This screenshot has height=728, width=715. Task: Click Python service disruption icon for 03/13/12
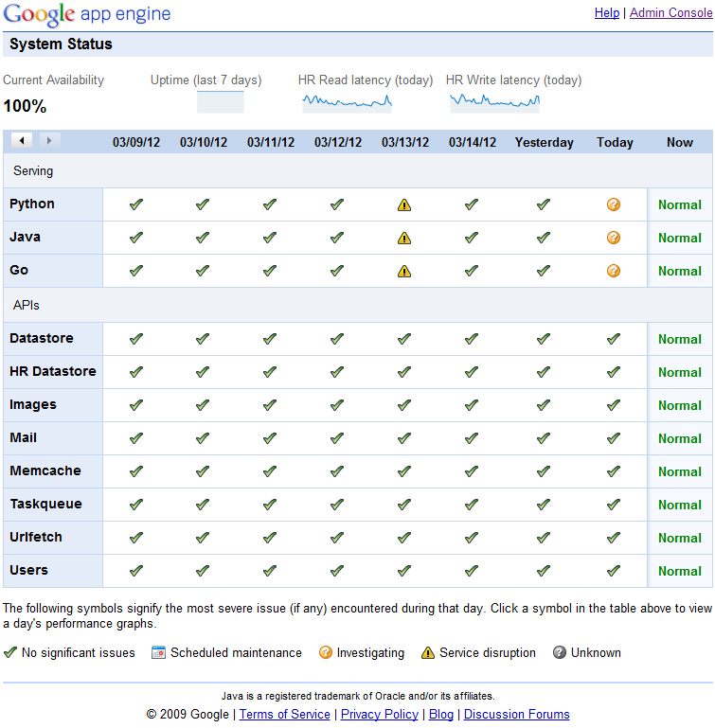coord(404,204)
